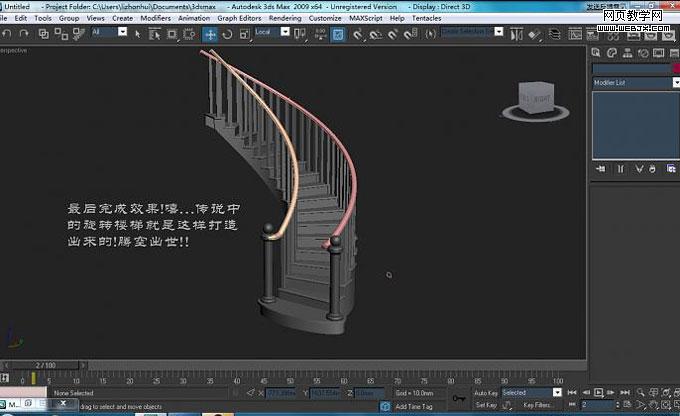Image resolution: width=680 pixels, height=416 pixels.
Task: Open the Edit menu
Action: coord(20,18)
